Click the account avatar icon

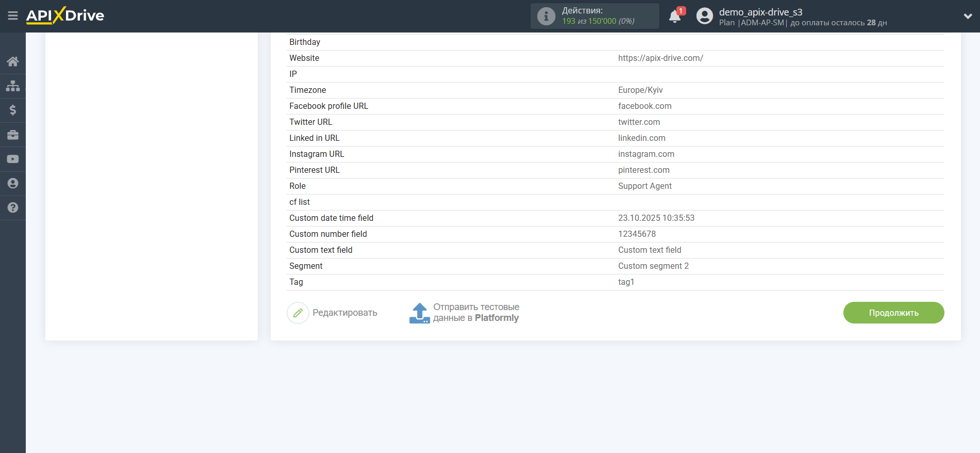(x=705, y=16)
